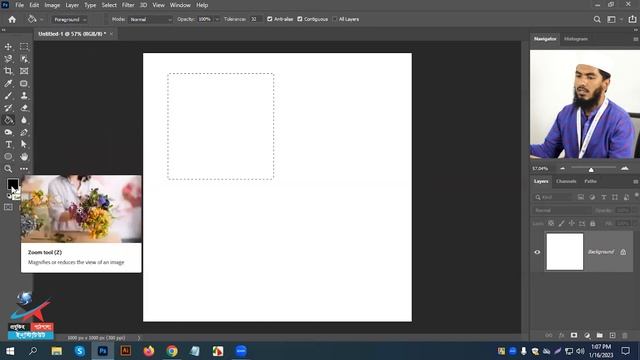Select the Zoom tool
This screenshot has height=360, width=640.
(8, 169)
